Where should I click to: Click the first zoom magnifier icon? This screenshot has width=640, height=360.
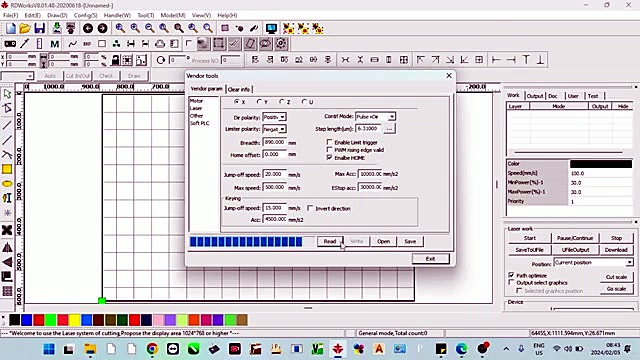(x=120, y=28)
